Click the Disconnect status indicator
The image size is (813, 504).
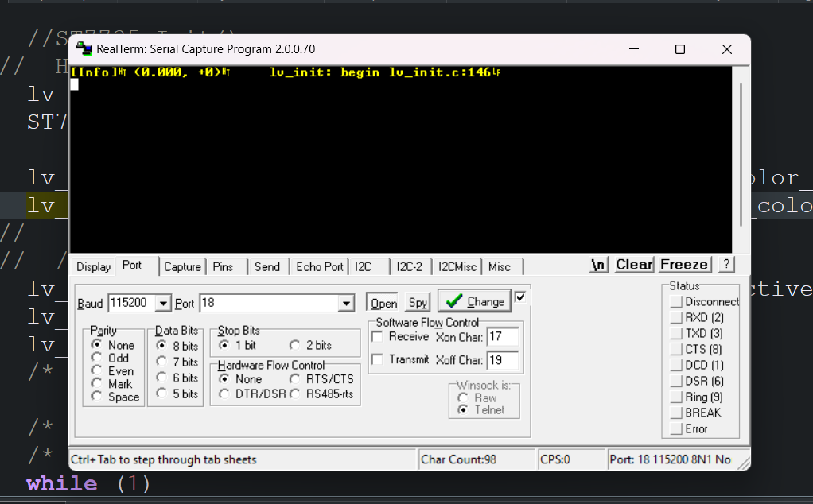pyautogui.click(x=675, y=301)
